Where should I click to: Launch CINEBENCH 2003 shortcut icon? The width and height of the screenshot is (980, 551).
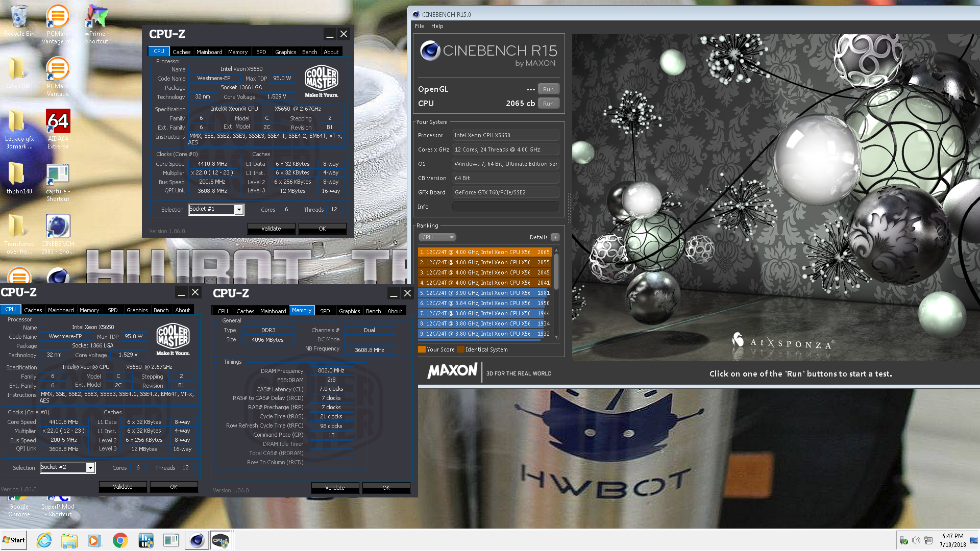pos(58,234)
